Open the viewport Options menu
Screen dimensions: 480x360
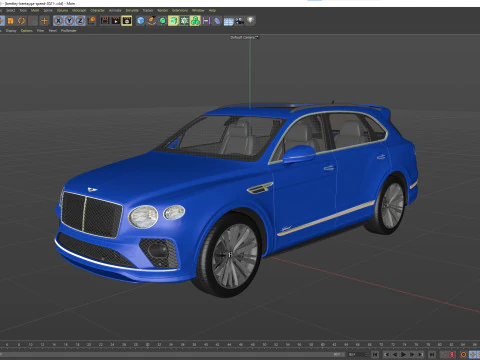(27, 31)
